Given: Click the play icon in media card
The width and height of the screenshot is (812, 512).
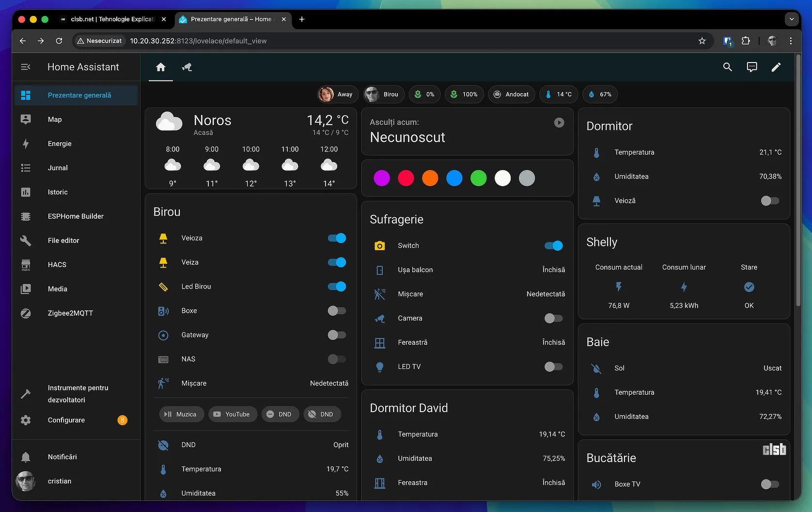Looking at the screenshot, I should click(559, 123).
